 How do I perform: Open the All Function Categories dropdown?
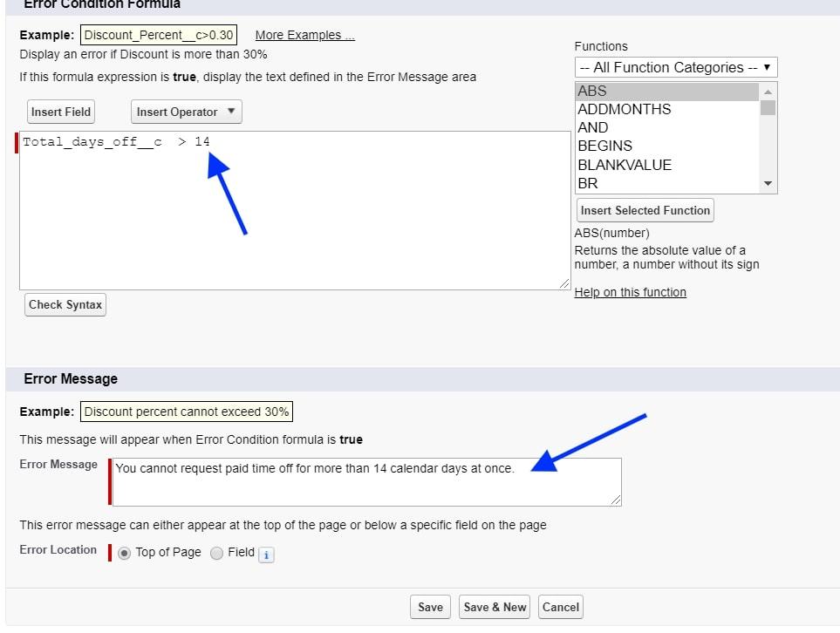point(676,67)
